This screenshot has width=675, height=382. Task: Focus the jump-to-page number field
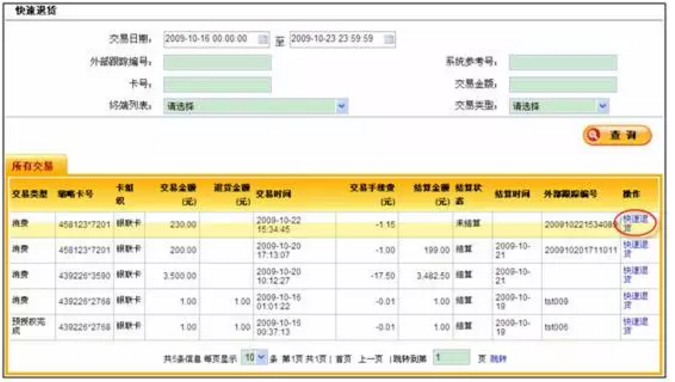pyautogui.click(x=451, y=357)
